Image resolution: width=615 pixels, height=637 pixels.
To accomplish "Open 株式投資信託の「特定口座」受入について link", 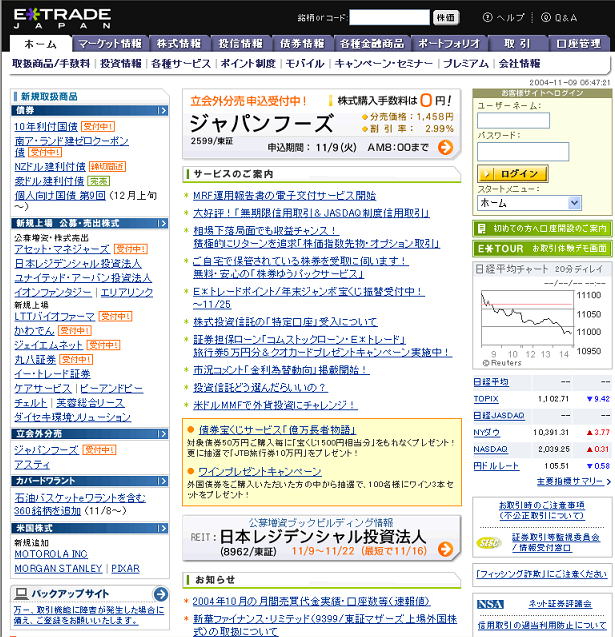I will click(285, 322).
